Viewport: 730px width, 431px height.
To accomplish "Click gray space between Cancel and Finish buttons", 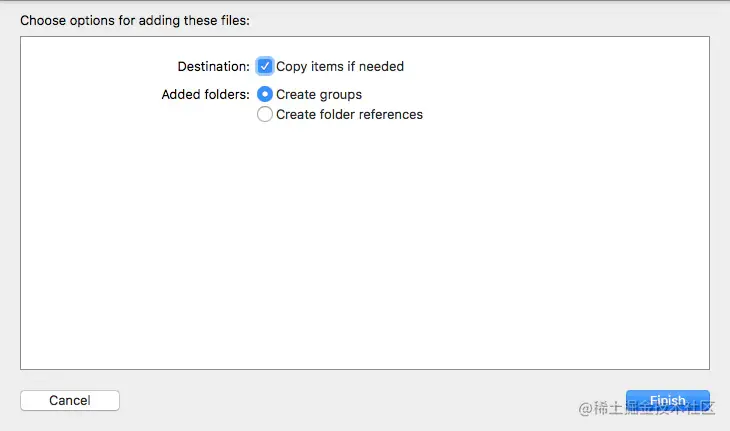I will [x=370, y=400].
